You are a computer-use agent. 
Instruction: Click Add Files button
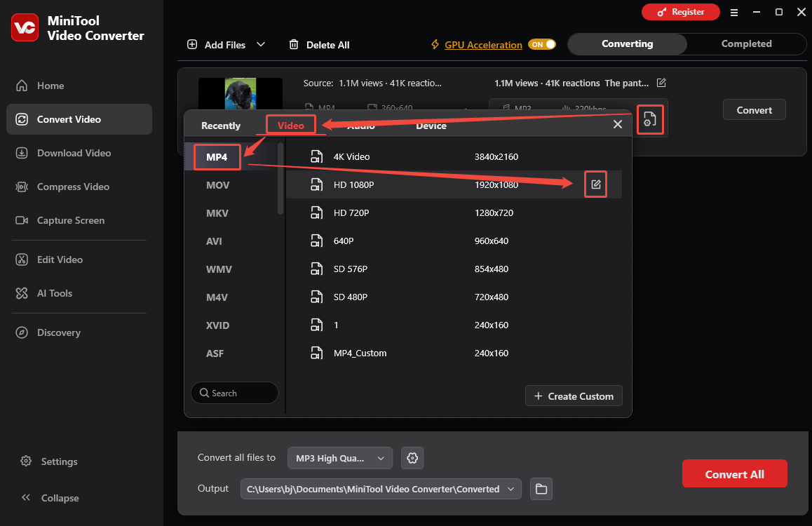[x=216, y=45]
